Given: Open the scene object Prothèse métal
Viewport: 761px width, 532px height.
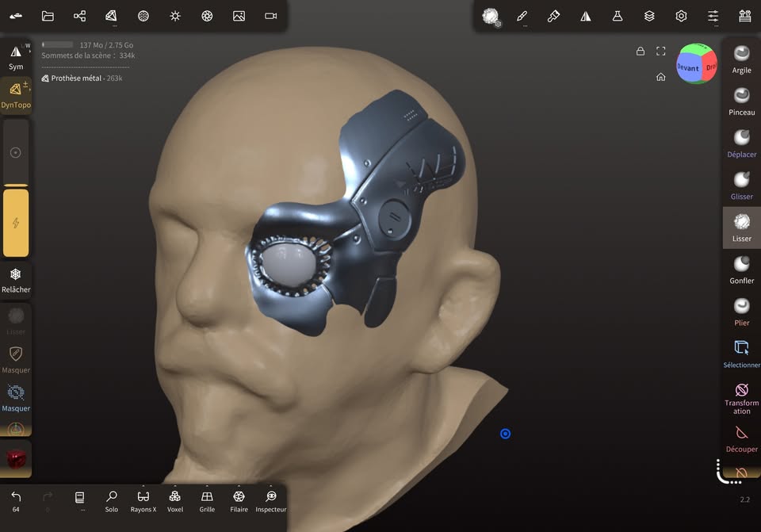Looking at the screenshot, I should [x=77, y=78].
